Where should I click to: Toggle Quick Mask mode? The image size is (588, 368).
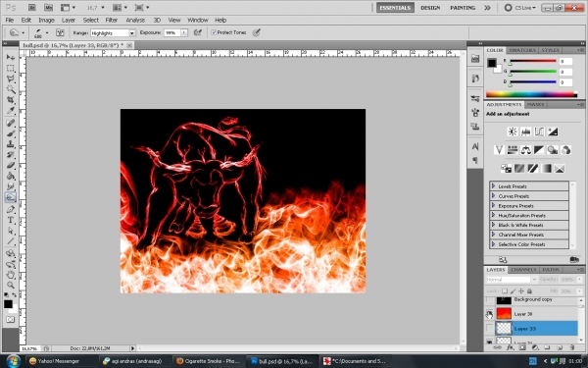point(10,320)
